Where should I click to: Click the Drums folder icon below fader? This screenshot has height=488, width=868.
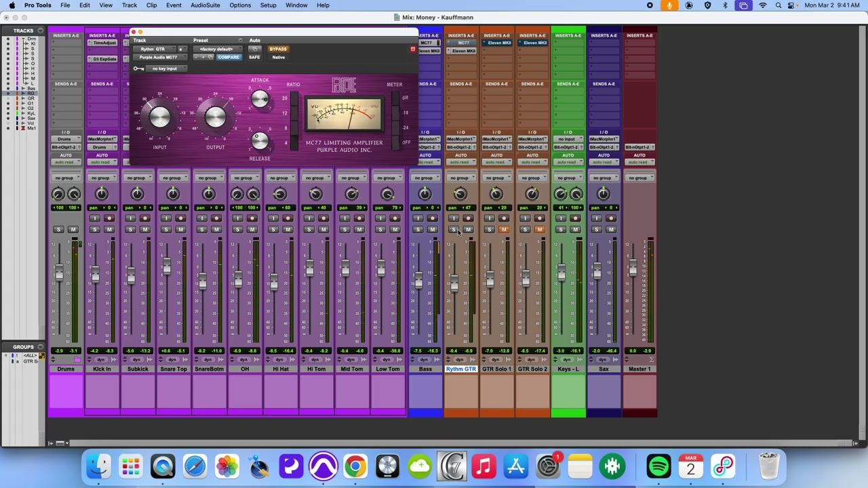pyautogui.click(x=77, y=360)
